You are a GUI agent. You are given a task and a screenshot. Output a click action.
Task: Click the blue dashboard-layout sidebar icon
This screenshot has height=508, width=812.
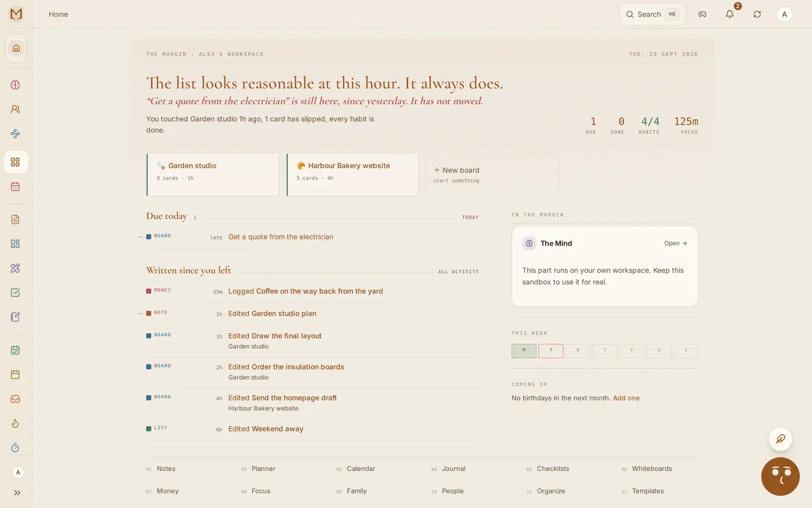(15, 244)
